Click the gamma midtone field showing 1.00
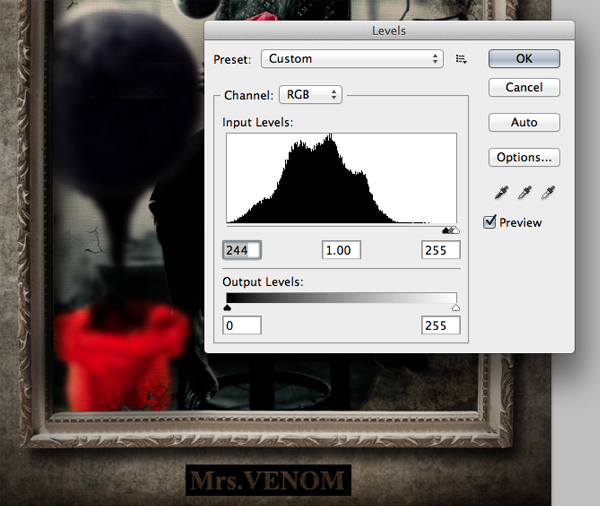Viewport: 600px width, 506px height. (x=341, y=250)
